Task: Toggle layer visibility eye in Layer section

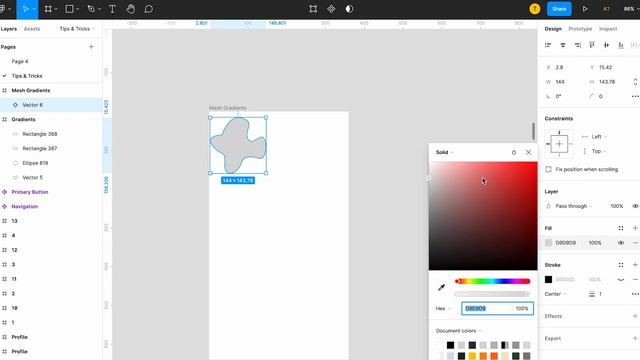Action: [635, 206]
